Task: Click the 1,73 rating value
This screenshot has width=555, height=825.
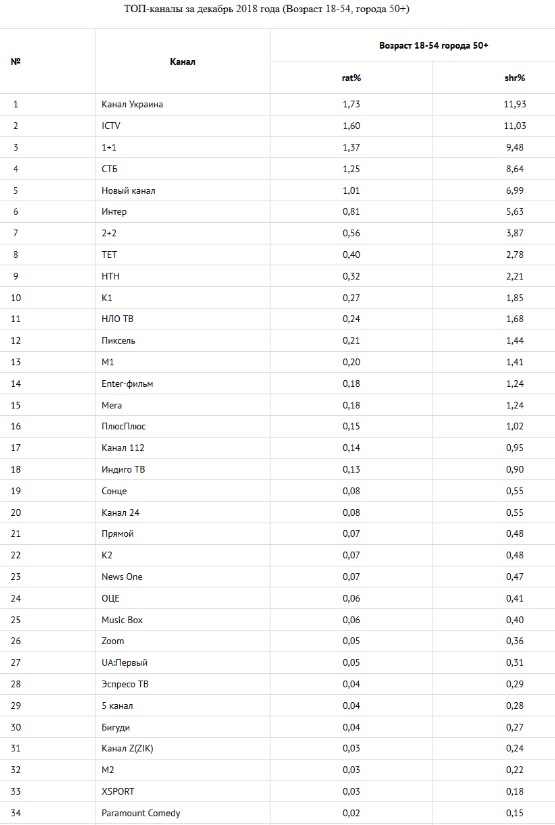Action: tap(351, 104)
